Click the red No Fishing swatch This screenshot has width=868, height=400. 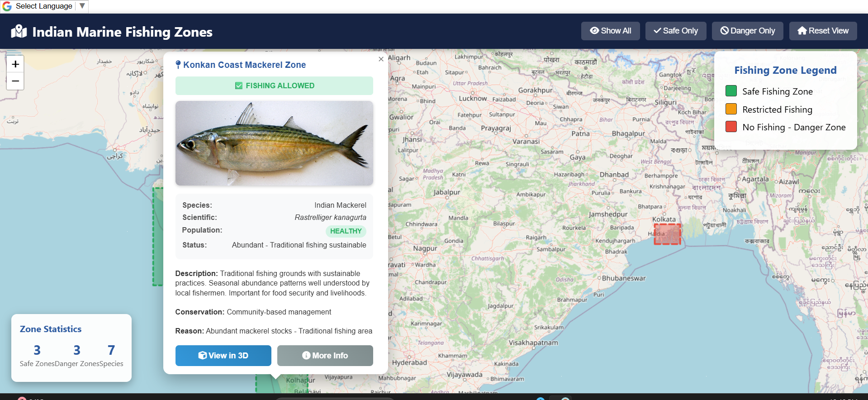(731, 127)
